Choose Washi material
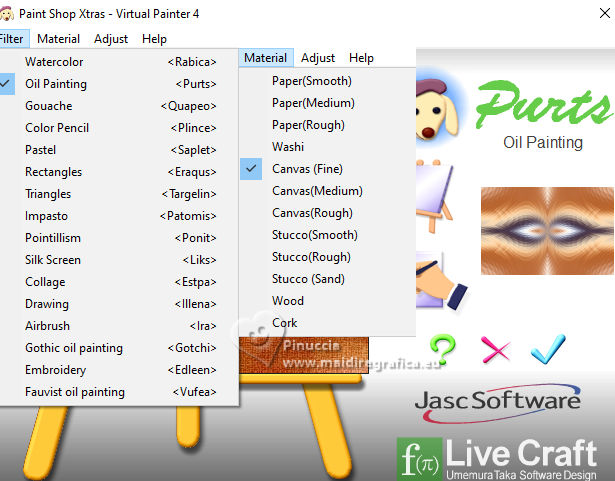 pyautogui.click(x=328, y=147)
